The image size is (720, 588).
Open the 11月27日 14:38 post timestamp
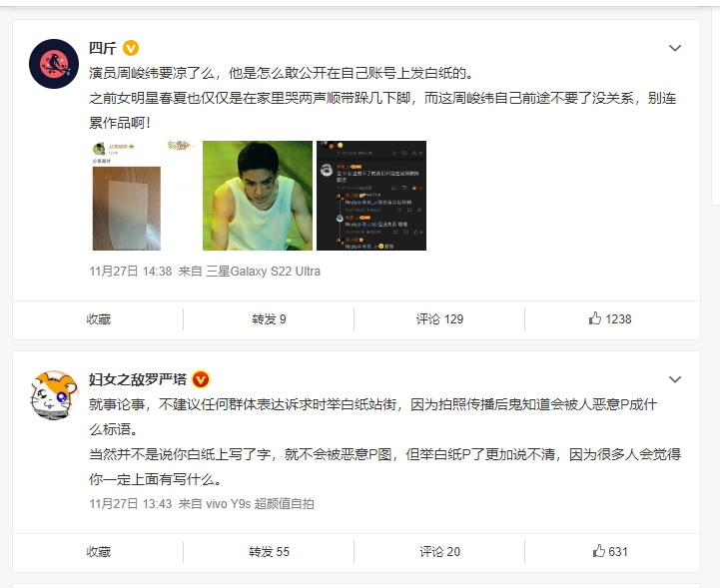pyautogui.click(x=131, y=272)
